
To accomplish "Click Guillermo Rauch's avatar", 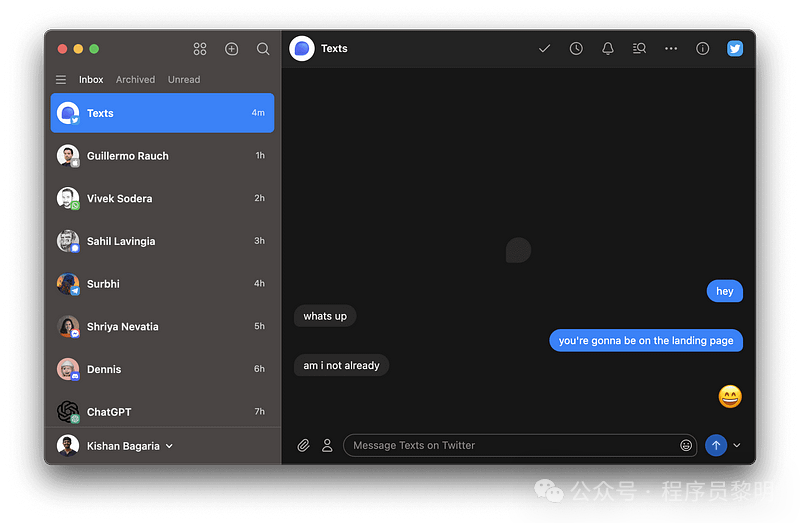I will [68, 156].
